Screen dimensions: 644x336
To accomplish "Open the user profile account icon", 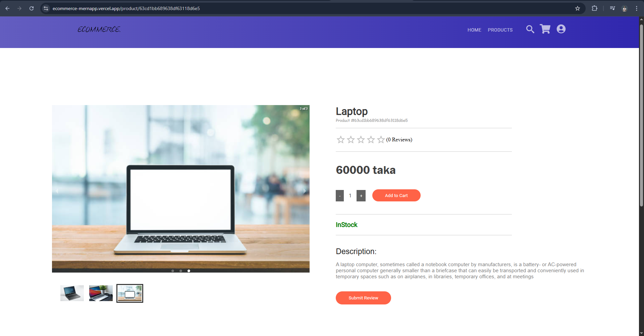I will point(561,29).
